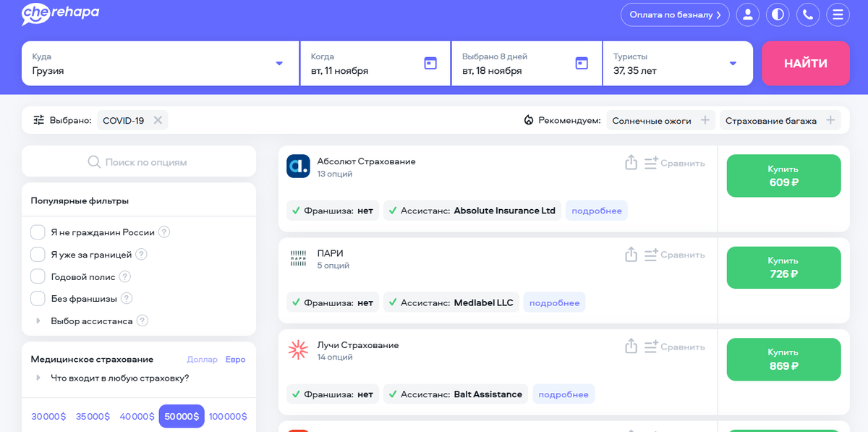Click the share icon on Абсолют Страхование card
Screen dimensions: 868x432
coord(630,163)
